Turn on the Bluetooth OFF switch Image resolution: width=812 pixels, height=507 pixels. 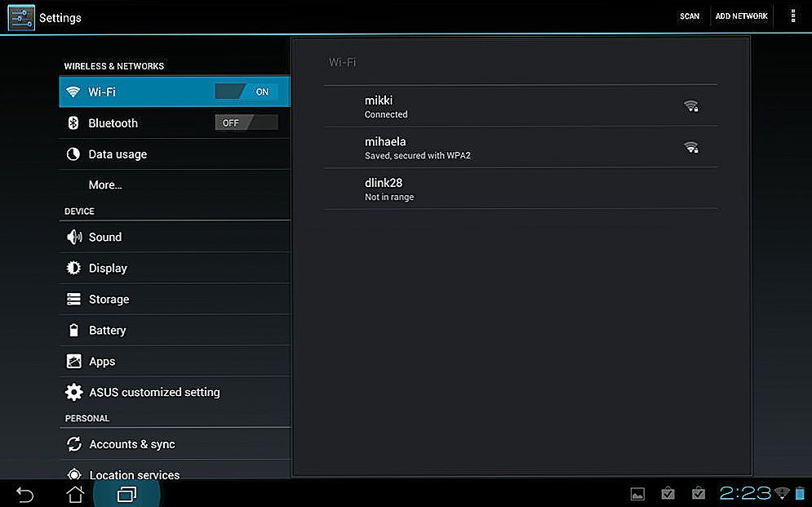[246, 122]
